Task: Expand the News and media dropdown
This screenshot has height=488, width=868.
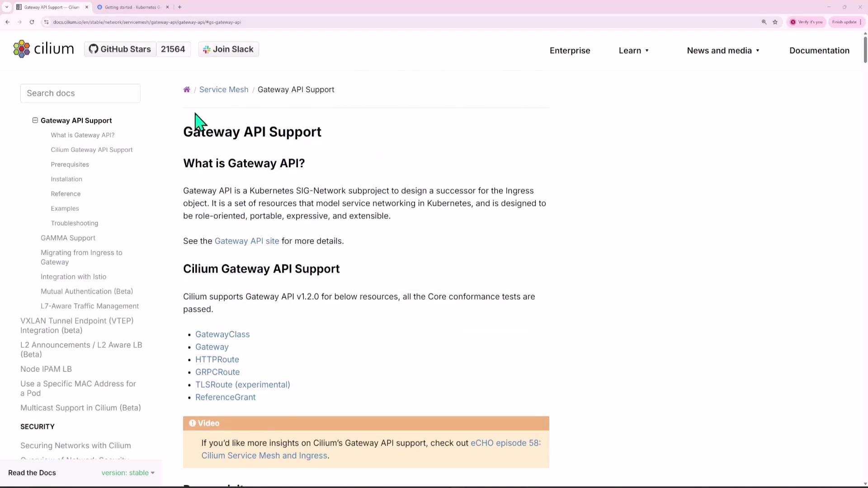Action: pos(723,51)
